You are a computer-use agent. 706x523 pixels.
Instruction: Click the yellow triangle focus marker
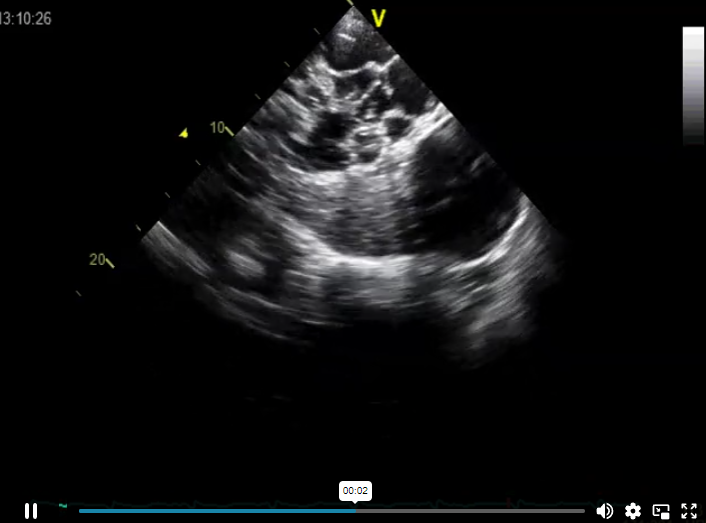[183, 133]
